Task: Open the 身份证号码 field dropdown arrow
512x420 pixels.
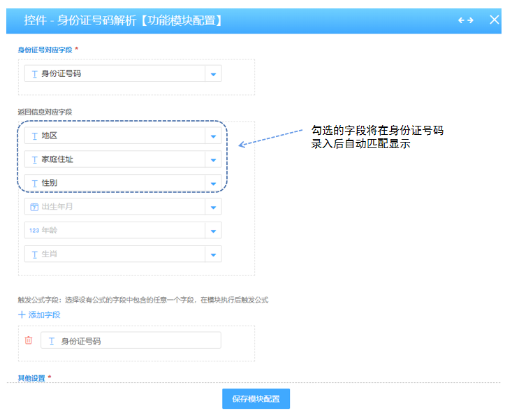Action: coord(213,73)
